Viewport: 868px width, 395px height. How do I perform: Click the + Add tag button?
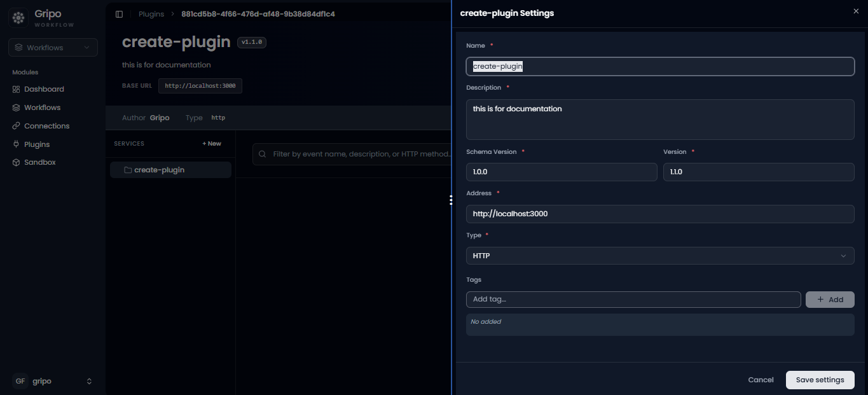pyautogui.click(x=830, y=300)
